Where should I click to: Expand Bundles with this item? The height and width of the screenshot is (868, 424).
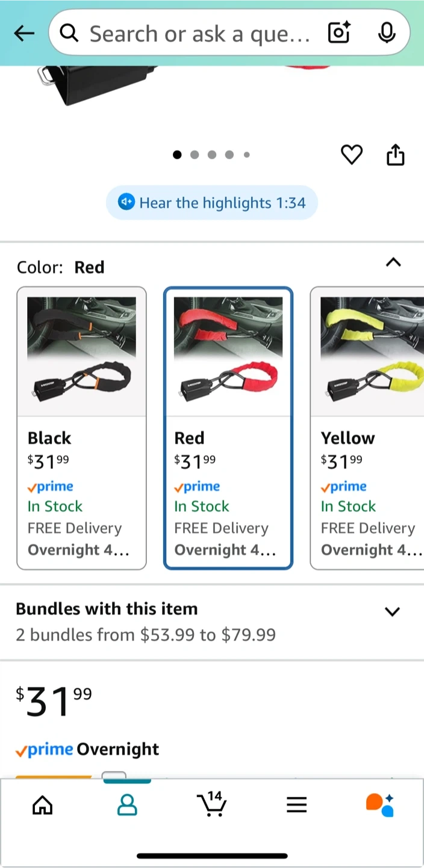tap(392, 612)
